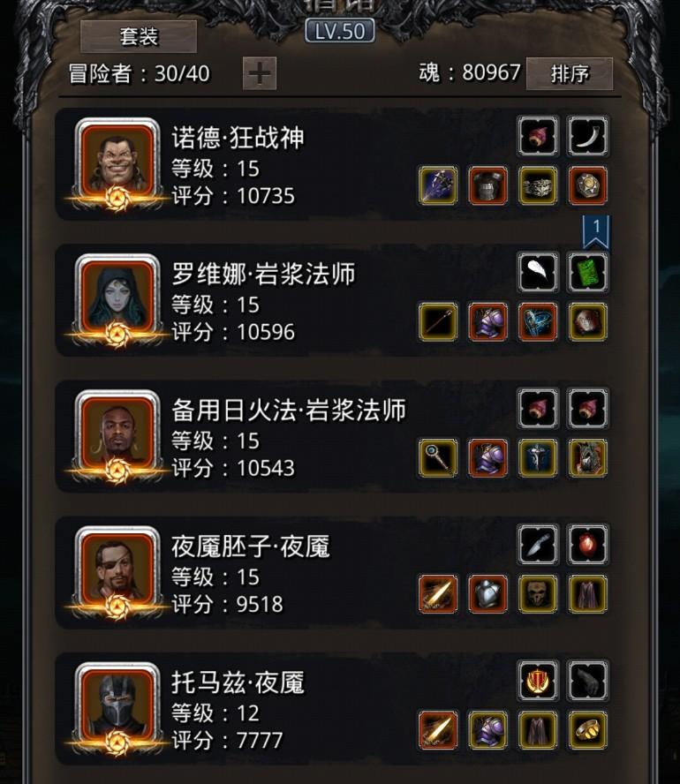Click green book item of 罗维娜
Screen dimensions: 680x784
click(587, 273)
